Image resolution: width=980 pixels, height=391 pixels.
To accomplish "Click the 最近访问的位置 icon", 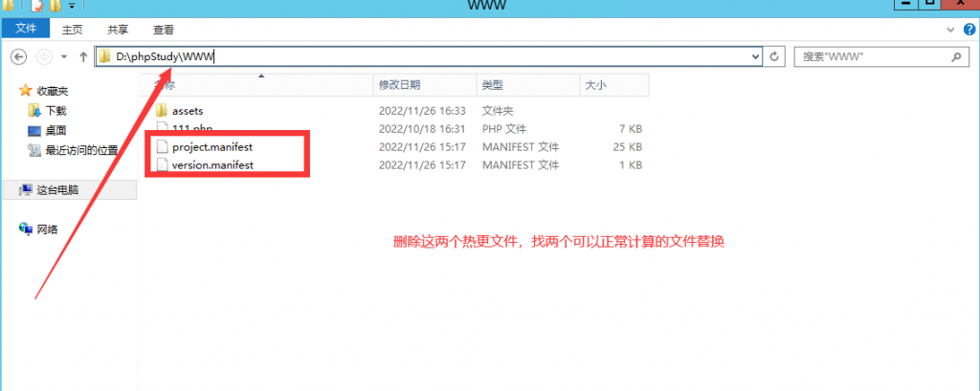I will point(35,150).
